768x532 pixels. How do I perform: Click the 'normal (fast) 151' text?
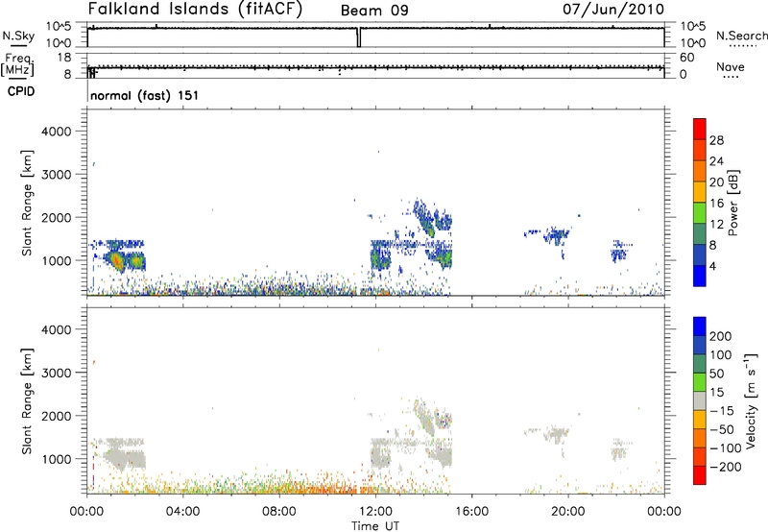(145, 95)
